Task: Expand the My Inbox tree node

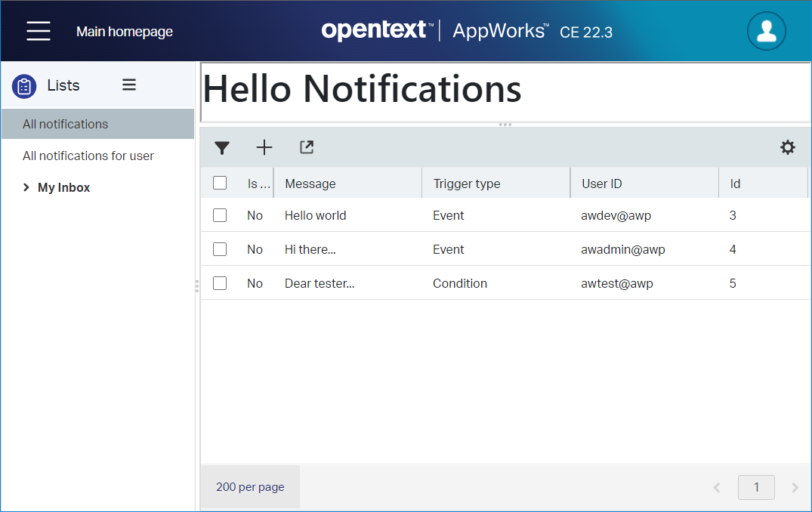Action: point(26,188)
